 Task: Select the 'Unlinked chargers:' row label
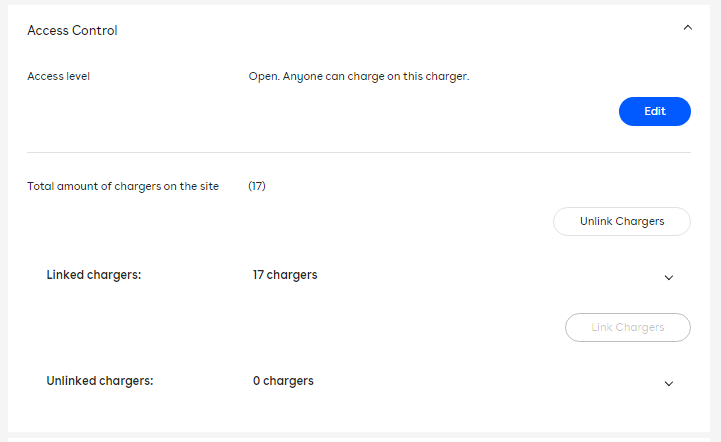(101, 381)
